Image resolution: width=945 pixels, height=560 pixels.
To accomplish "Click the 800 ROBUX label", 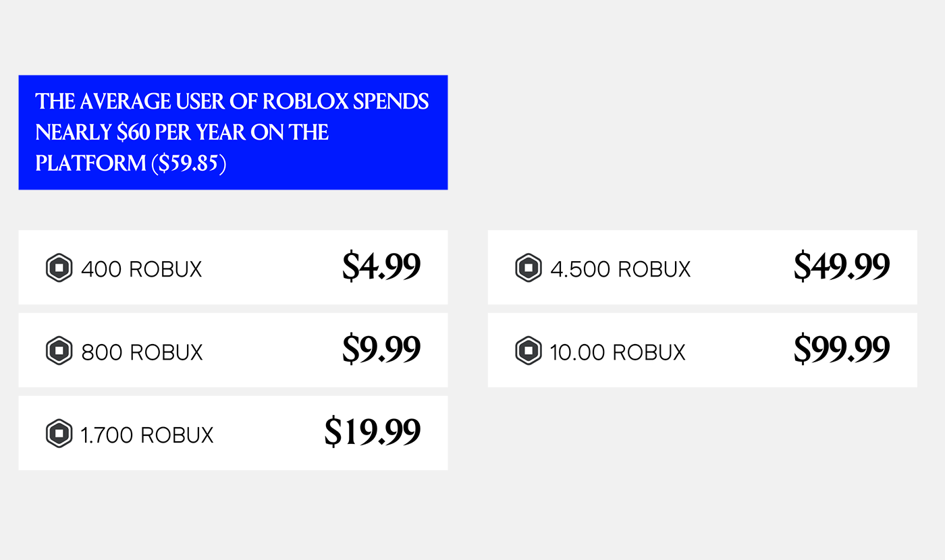I will click(x=142, y=352).
